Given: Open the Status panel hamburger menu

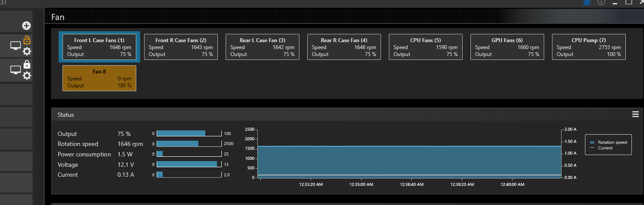Looking at the screenshot, I should [x=635, y=114].
